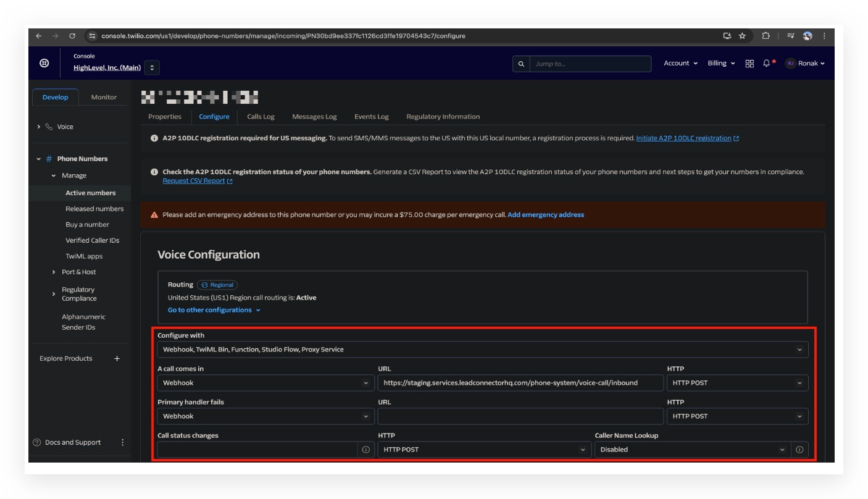The image size is (868, 499).
Task: Open the Billing dropdown menu
Action: pyautogui.click(x=721, y=63)
